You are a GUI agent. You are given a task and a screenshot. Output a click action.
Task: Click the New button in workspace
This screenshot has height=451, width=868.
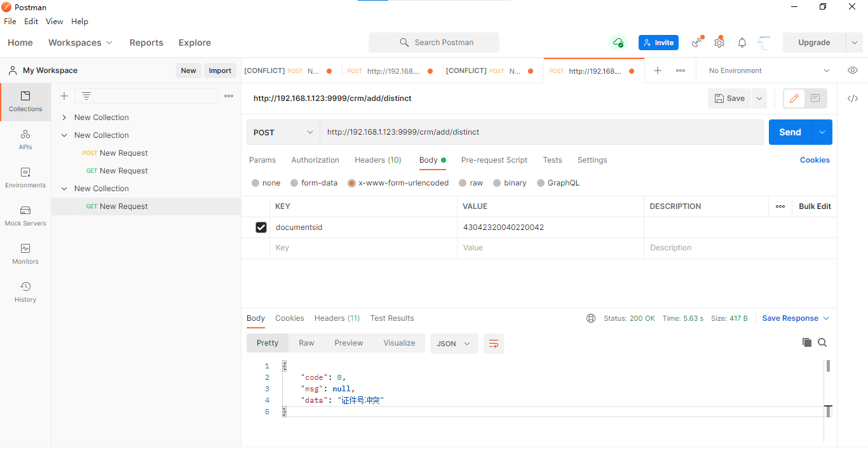tap(188, 71)
